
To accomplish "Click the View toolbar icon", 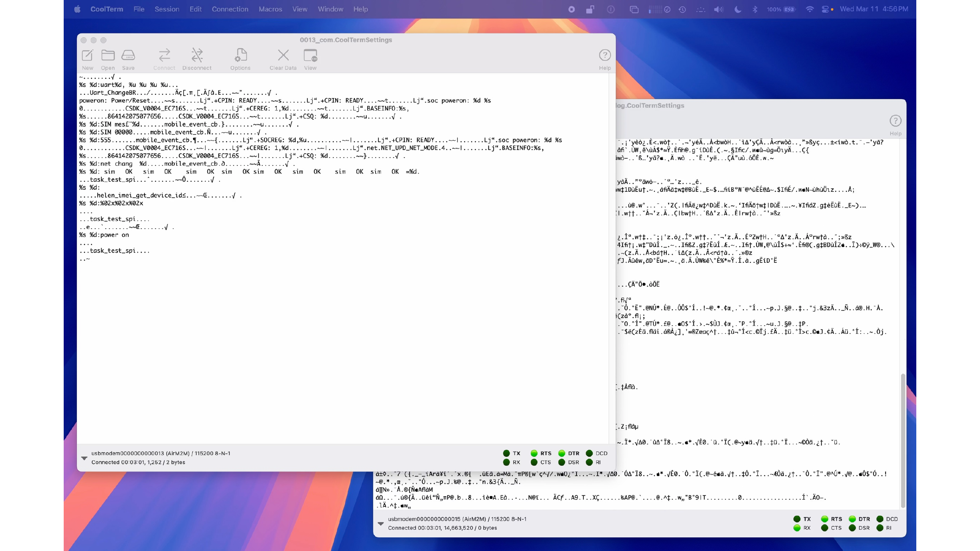I will [x=310, y=59].
